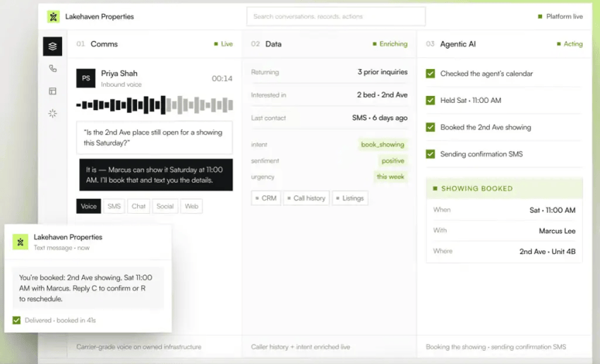Click Priya's quoted question transcript box

click(x=155, y=138)
